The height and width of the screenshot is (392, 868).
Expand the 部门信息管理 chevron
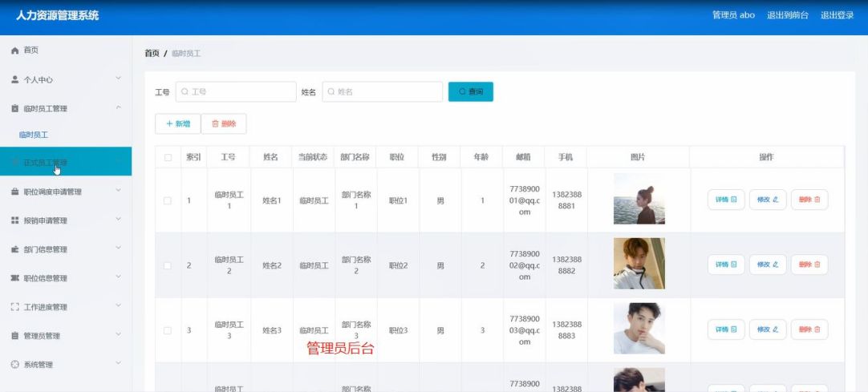[x=118, y=249]
